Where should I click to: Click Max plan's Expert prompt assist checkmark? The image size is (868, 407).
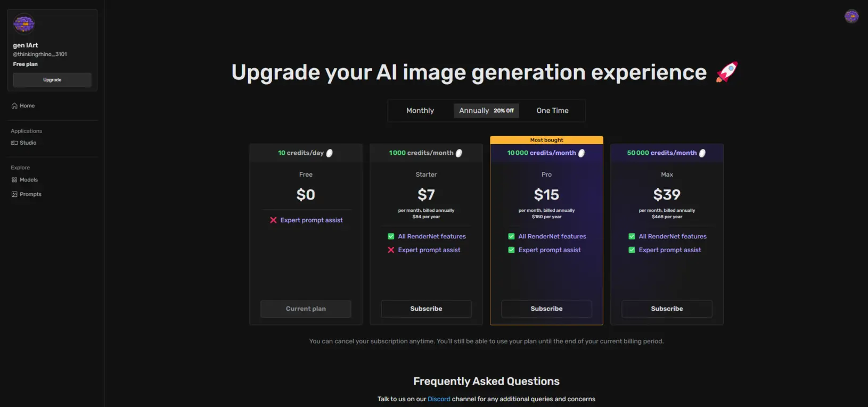(x=632, y=250)
